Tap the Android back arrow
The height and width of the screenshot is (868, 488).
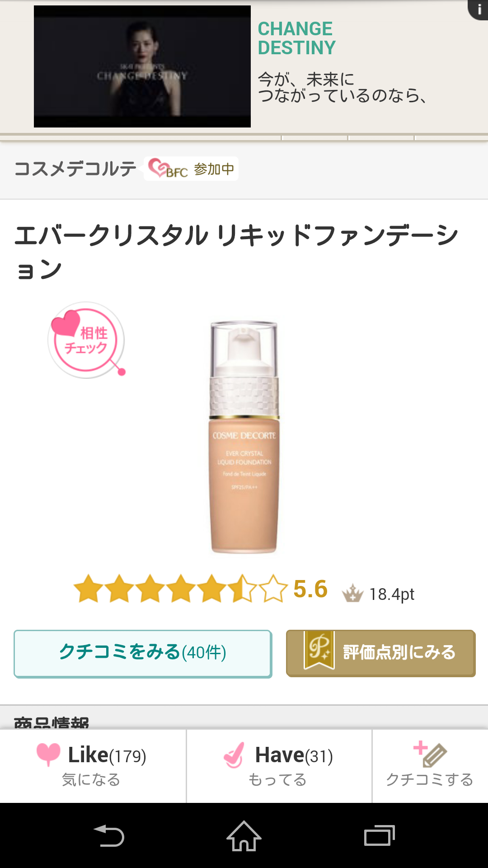[x=108, y=836]
